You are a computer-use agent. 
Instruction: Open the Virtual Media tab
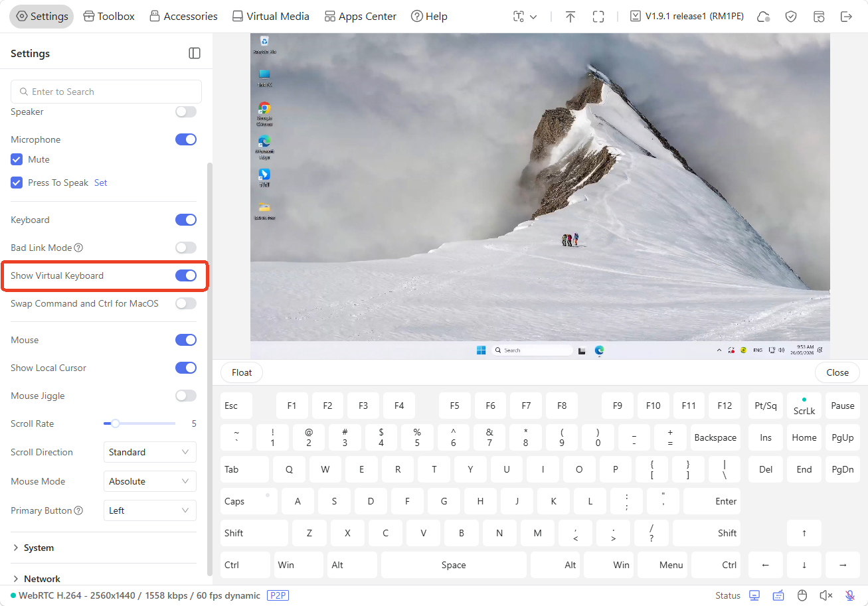click(x=270, y=17)
